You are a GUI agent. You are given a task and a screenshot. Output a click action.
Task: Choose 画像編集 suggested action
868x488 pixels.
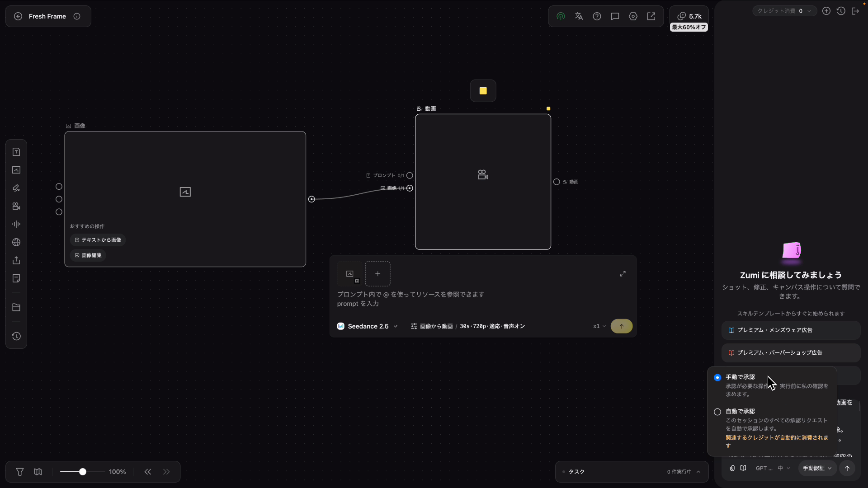pos(88,255)
